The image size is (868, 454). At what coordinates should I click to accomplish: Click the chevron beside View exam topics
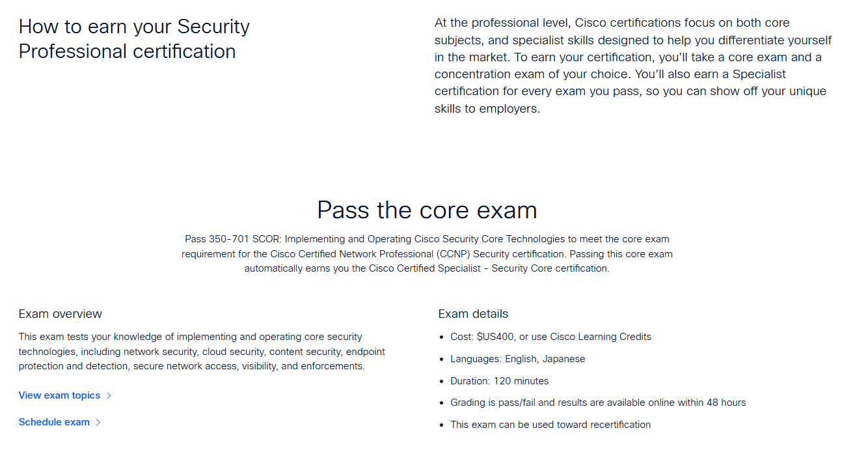coord(109,395)
